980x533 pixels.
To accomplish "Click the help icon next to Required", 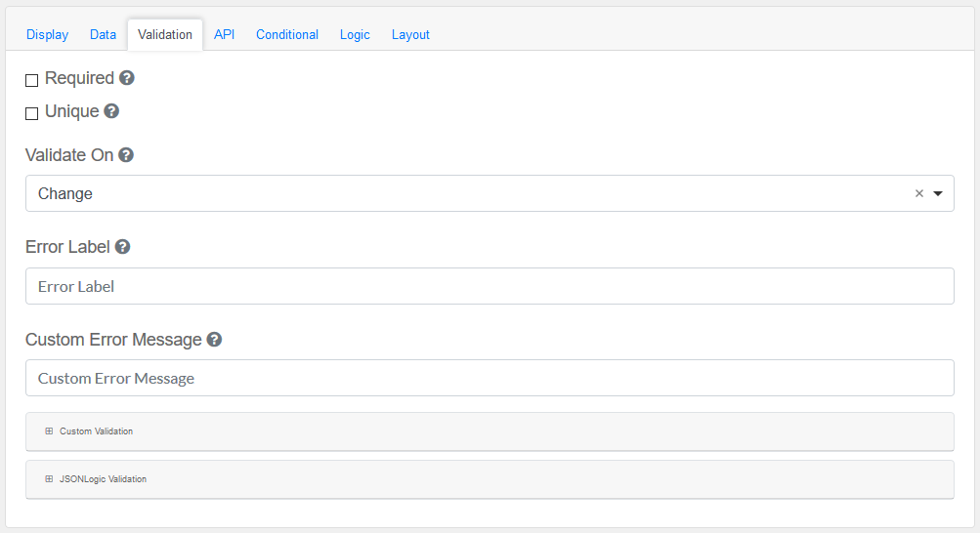I will (127, 78).
